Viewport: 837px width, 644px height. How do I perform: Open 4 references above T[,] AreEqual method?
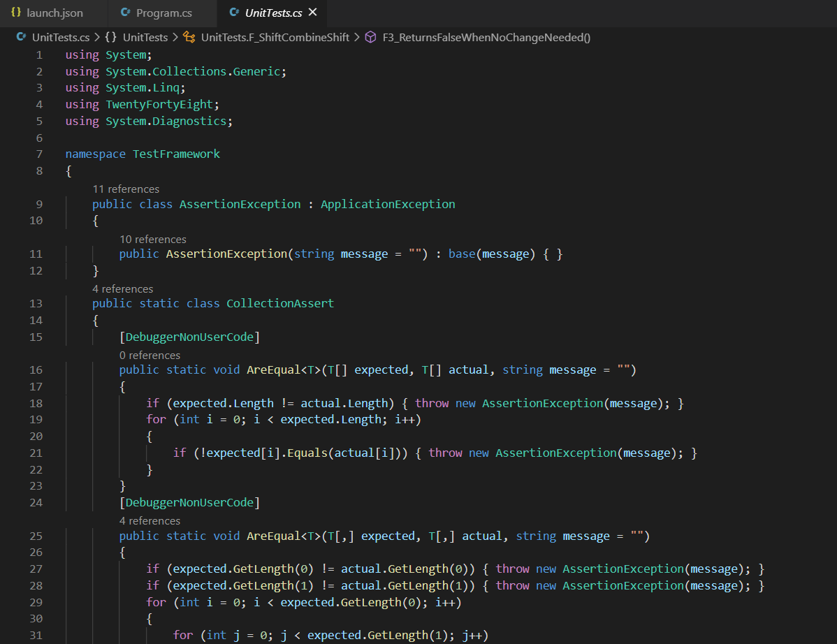150,521
